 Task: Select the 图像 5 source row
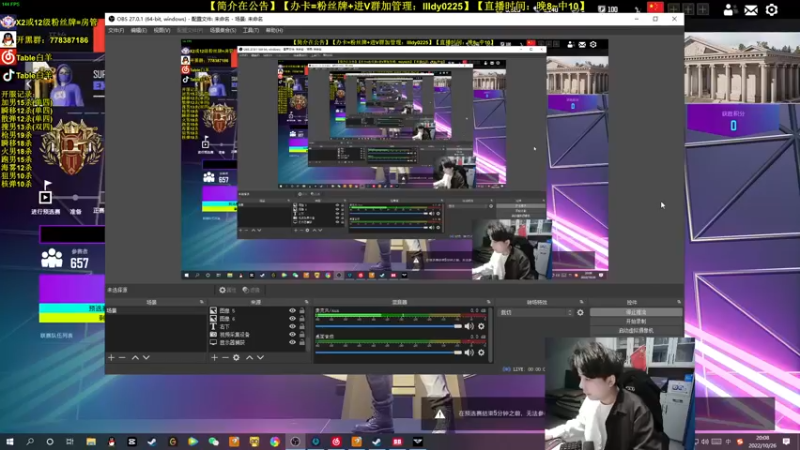coord(257,311)
